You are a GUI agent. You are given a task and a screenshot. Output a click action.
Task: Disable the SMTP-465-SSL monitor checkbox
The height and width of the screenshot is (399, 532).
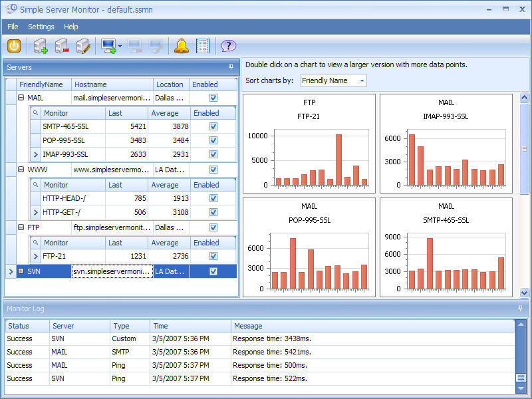pos(213,126)
